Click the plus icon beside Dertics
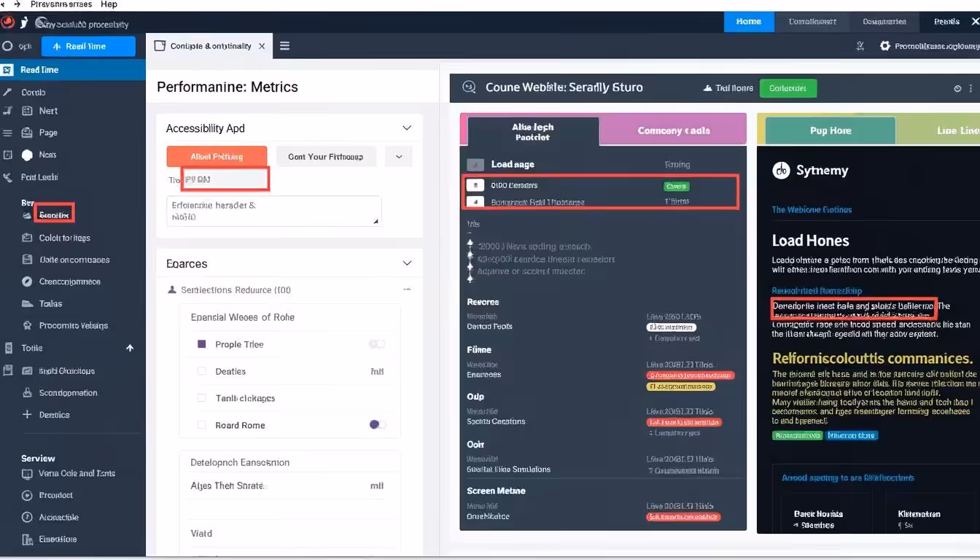 pos(27,414)
